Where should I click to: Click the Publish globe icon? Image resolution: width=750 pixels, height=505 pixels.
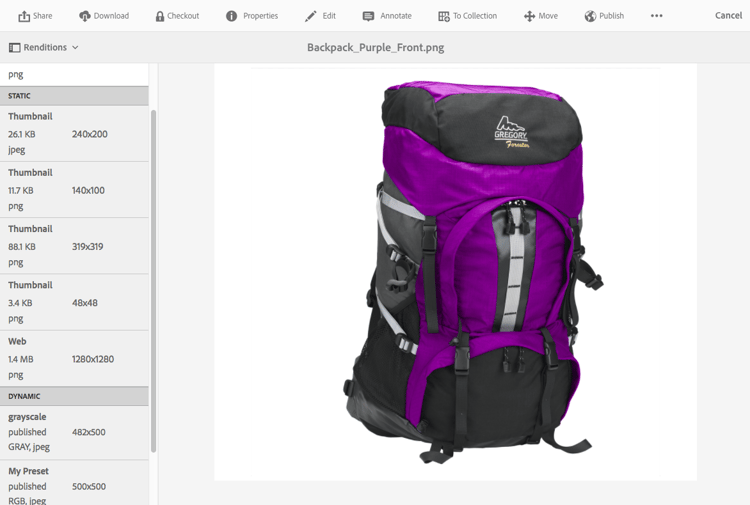(590, 16)
